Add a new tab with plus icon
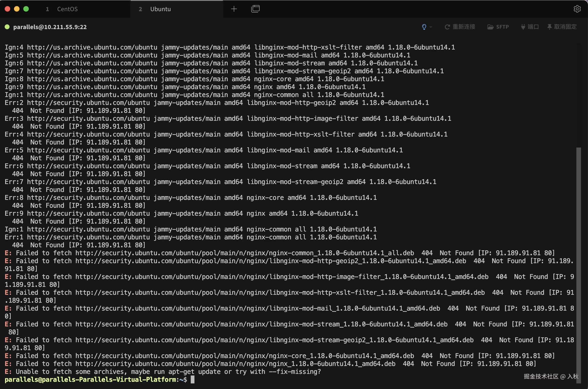 (x=234, y=9)
